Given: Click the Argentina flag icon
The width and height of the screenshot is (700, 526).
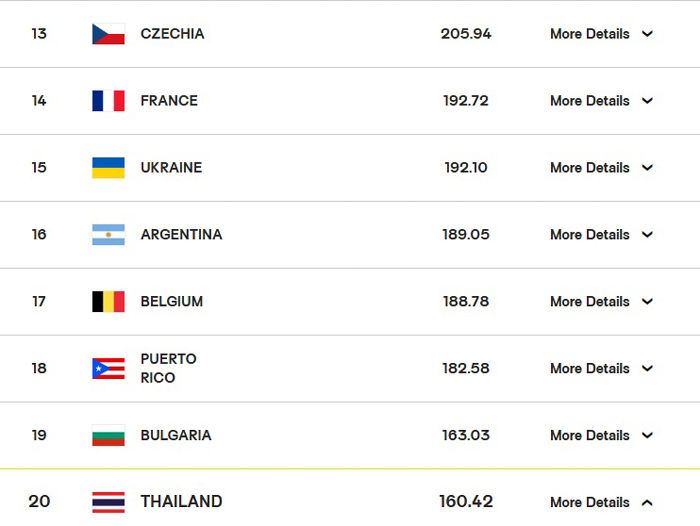Looking at the screenshot, I should pos(108,235).
